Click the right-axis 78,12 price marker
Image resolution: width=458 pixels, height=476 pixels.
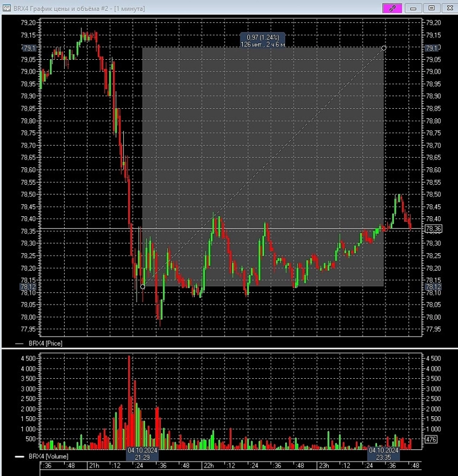(x=433, y=286)
